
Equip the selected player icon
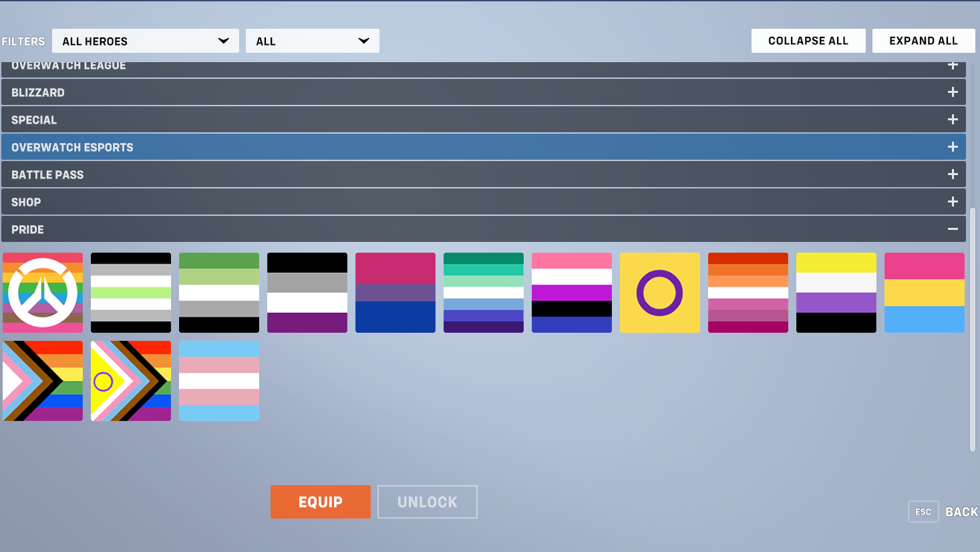(321, 502)
